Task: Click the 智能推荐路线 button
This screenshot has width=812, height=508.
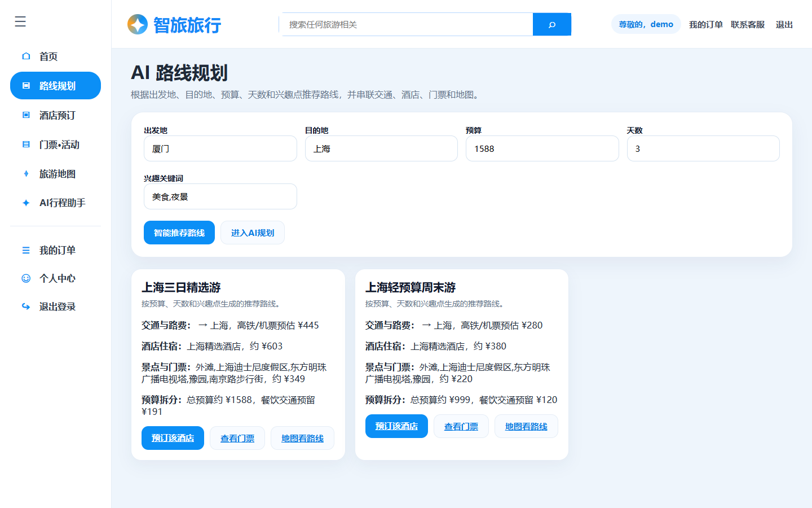Action: pos(179,233)
